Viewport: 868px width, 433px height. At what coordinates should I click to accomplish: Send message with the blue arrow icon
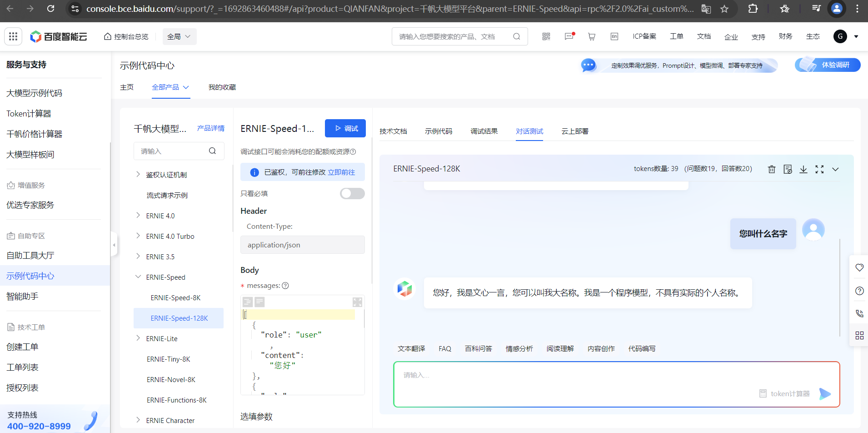[825, 394]
